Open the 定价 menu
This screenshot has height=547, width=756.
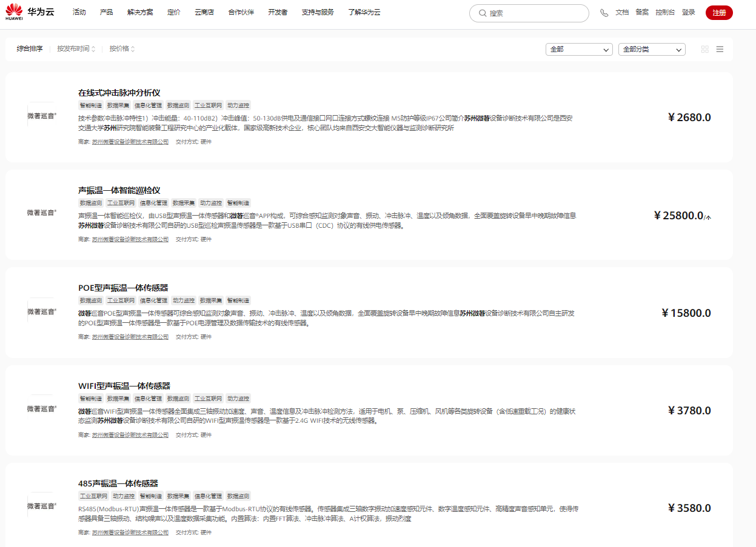pyautogui.click(x=174, y=13)
